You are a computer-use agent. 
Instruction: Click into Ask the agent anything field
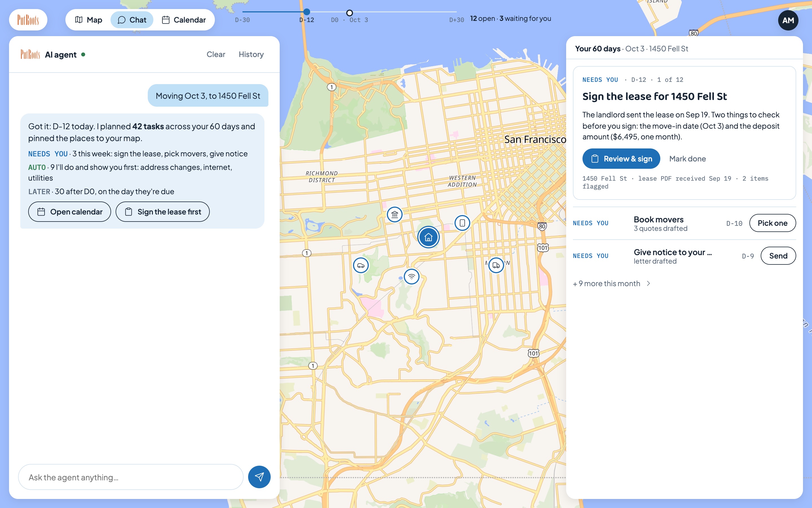[x=131, y=477]
